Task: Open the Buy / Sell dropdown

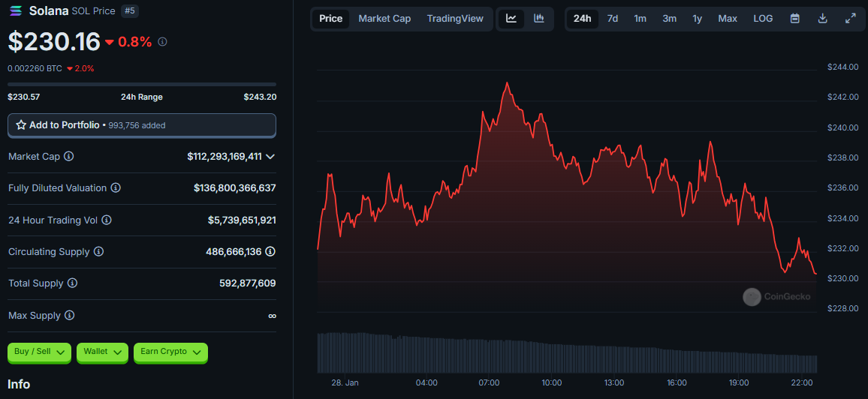Action: (x=39, y=352)
